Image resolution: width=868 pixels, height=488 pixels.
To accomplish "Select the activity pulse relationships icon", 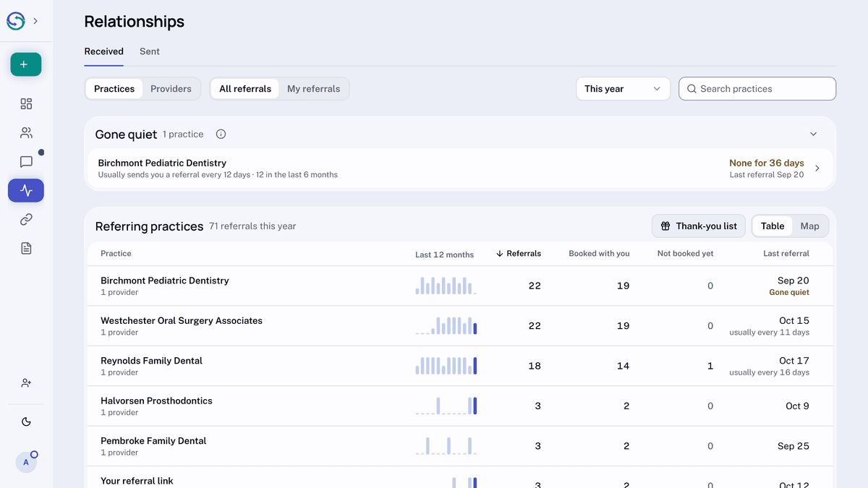I will pyautogui.click(x=26, y=191).
